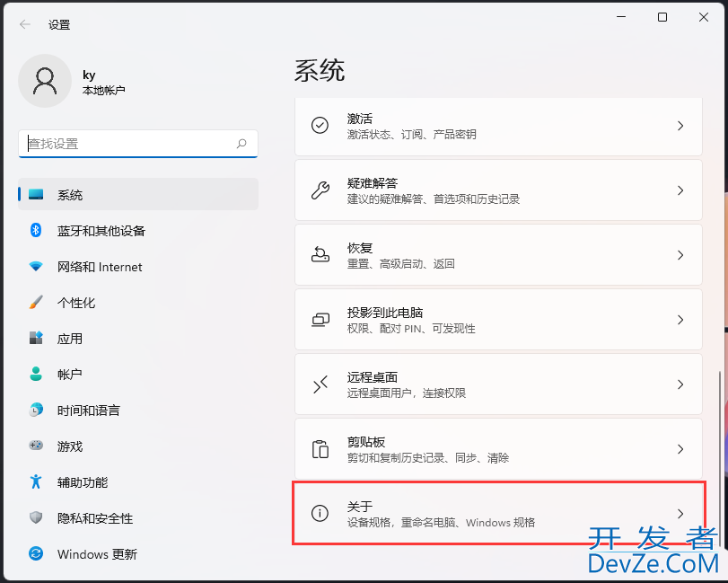Image resolution: width=728 pixels, height=583 pixels.
Task: Click the 远程桌面 remote desktop icon
Action: point(320,384)
